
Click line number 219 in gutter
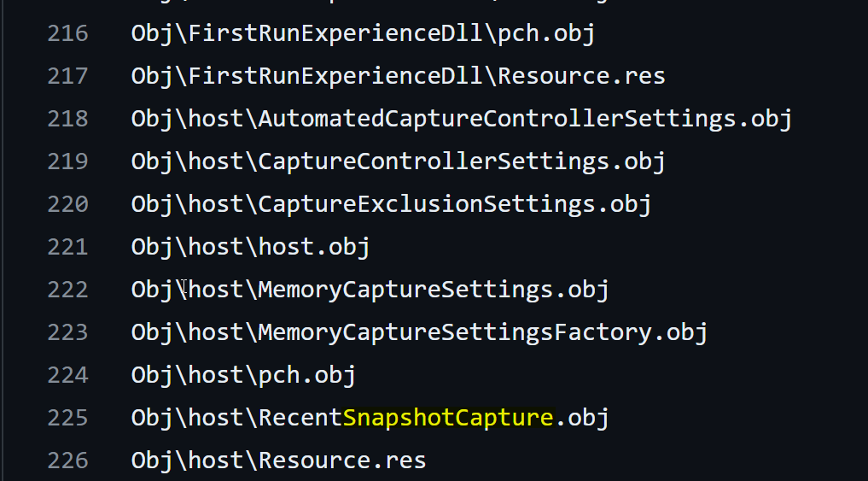67,161
